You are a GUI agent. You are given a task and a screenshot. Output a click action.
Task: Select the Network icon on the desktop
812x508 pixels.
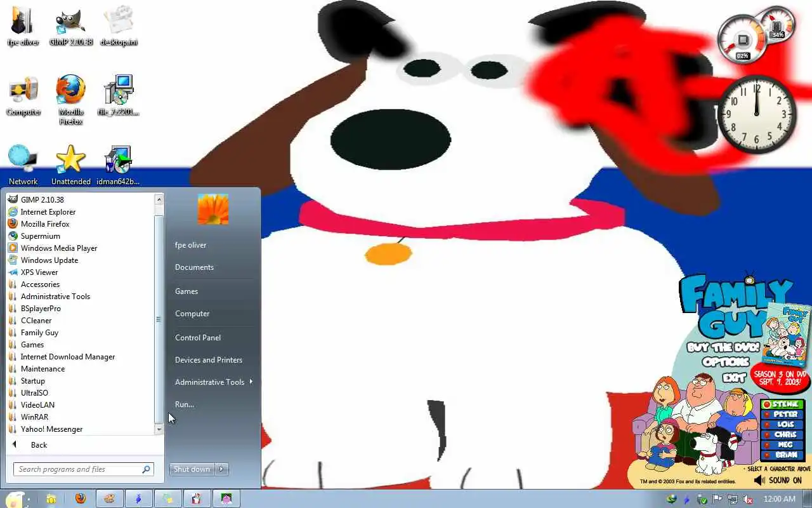23,165
